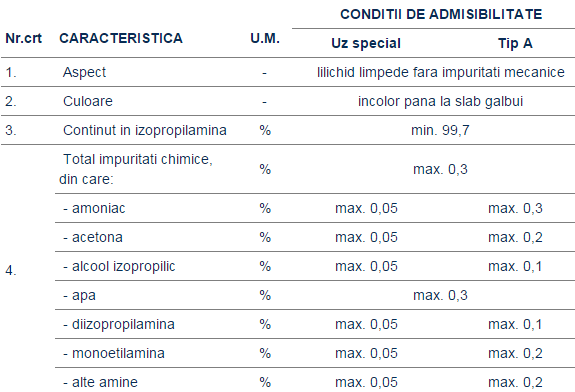Click the min. 99,7 value
The width and height of the screenshot is (575, 392).
440,130
